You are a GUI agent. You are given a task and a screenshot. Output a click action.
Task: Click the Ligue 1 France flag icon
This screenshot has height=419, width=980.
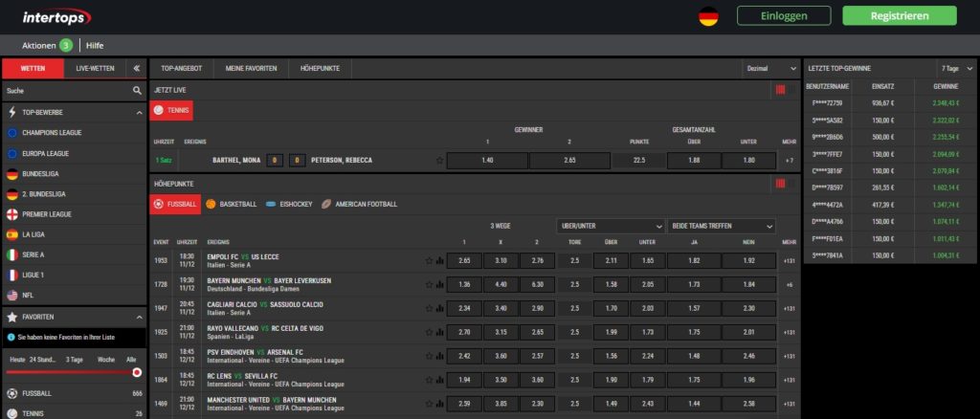point(11,276)
